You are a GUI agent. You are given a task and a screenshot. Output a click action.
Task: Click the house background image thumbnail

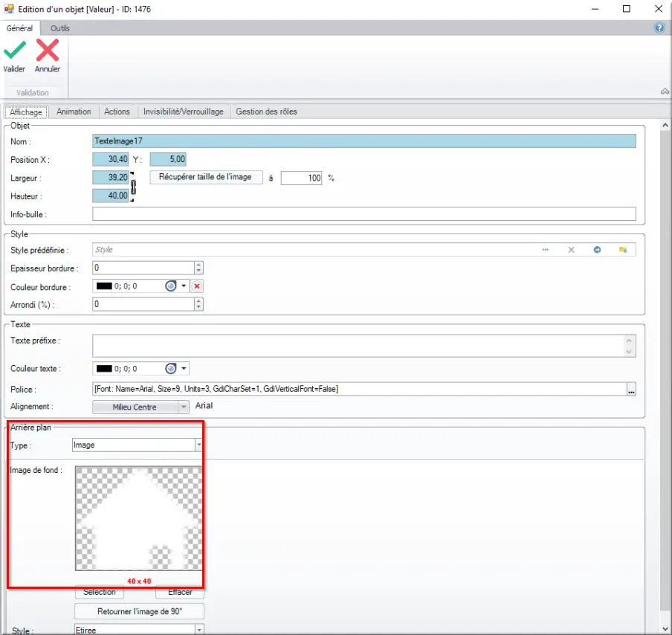139,518
